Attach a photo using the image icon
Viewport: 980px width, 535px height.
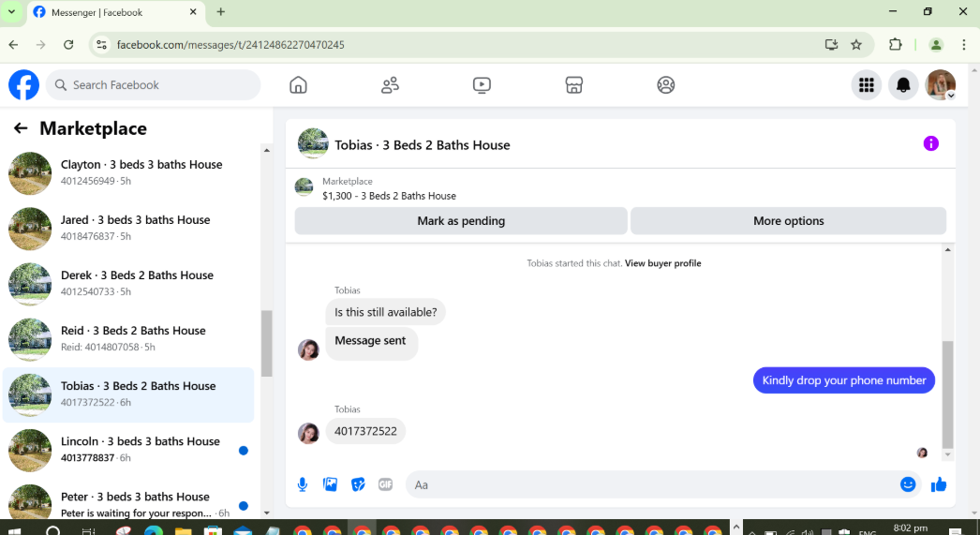click(x=330, y=484)
